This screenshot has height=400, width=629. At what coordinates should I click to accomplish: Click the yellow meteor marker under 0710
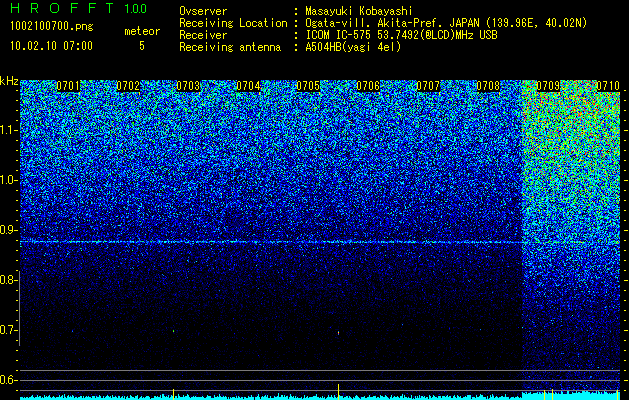tap(618, 394)
